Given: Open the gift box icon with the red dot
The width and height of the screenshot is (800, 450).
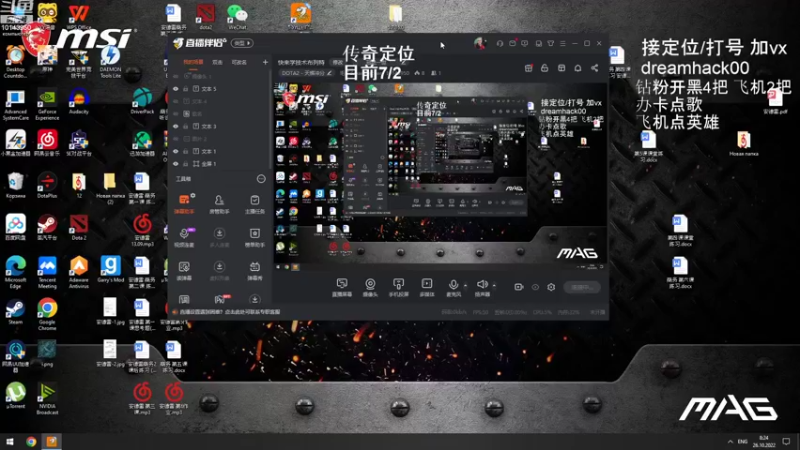Looking at the screenshot, I should (x=529, y=68).
